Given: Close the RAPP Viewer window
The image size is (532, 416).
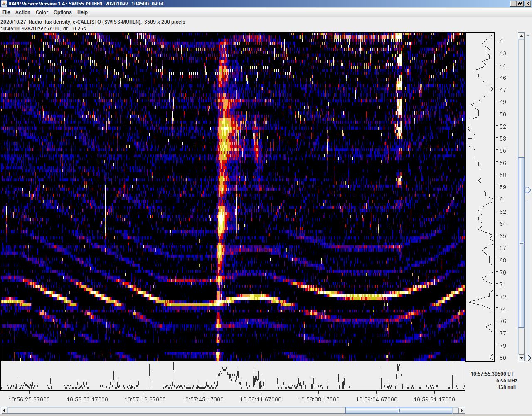Looking at the screenshot, I should (527, 4).
